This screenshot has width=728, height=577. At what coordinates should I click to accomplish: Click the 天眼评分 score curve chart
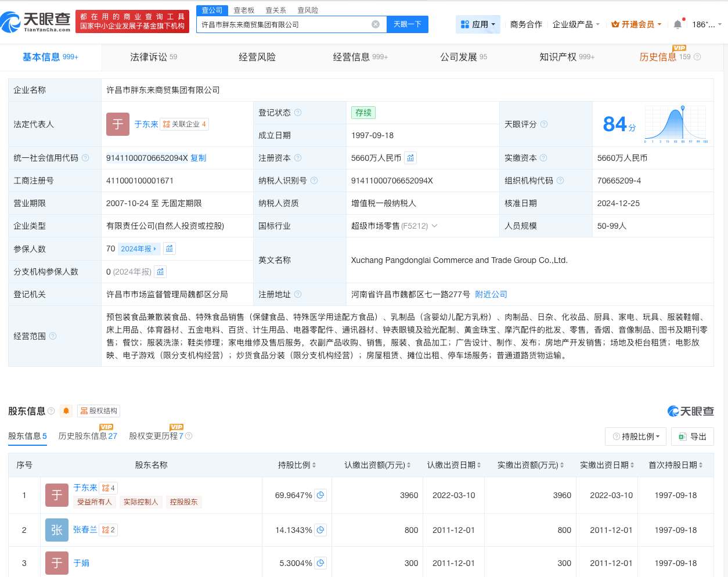675,123
